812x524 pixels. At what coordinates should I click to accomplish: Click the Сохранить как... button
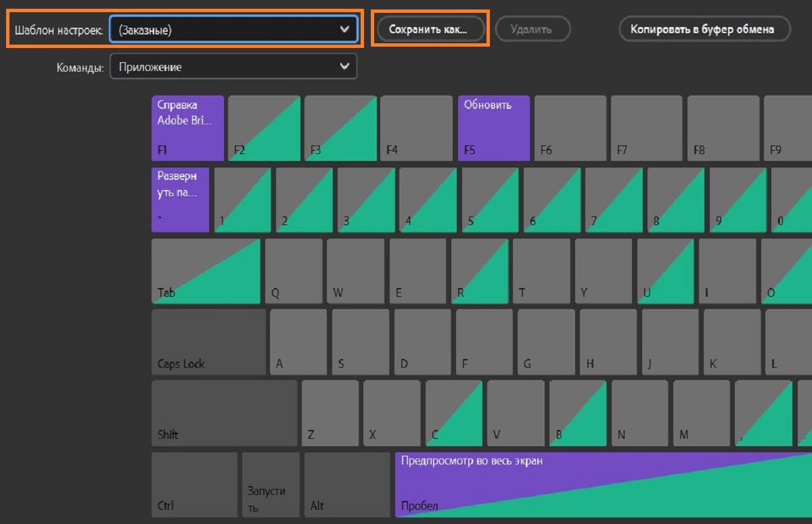(428, 30)
